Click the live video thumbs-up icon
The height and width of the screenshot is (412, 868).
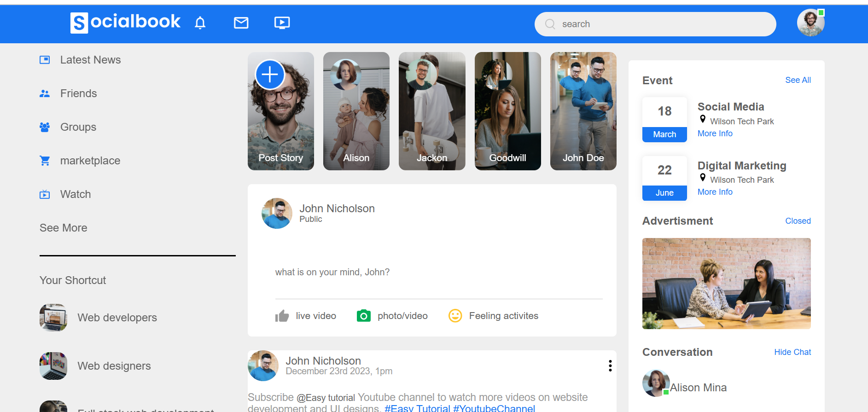[282, 316]
